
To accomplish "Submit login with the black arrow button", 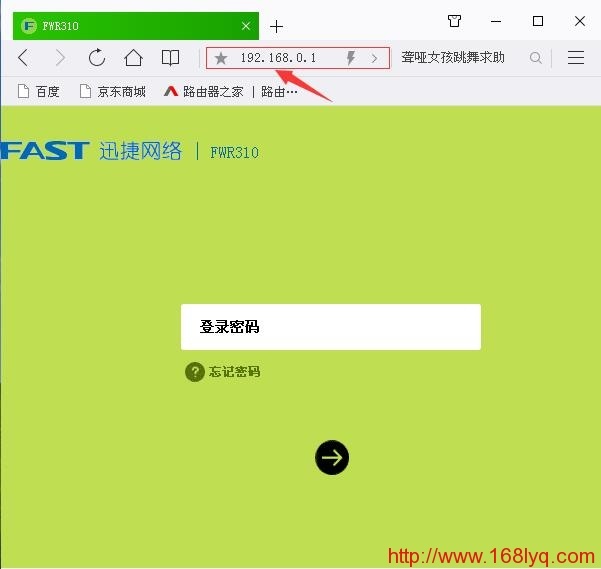I will (x=332, y=458).
